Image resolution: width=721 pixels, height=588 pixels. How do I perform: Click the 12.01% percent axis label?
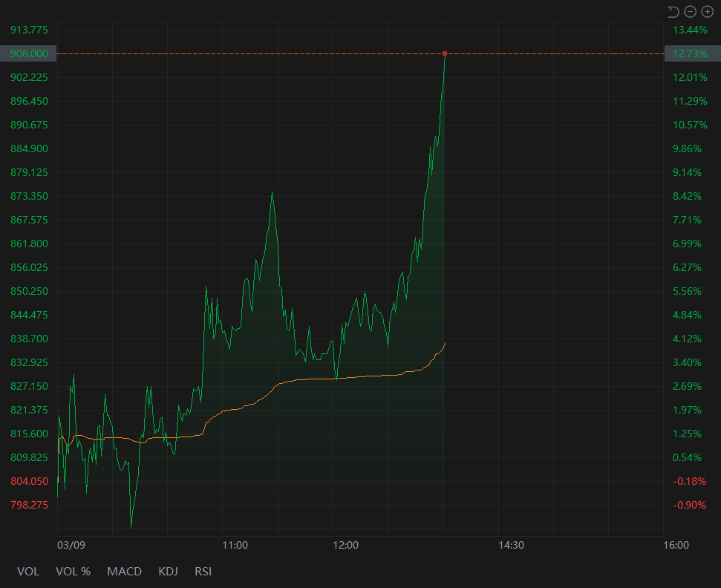tap(690, 77)
